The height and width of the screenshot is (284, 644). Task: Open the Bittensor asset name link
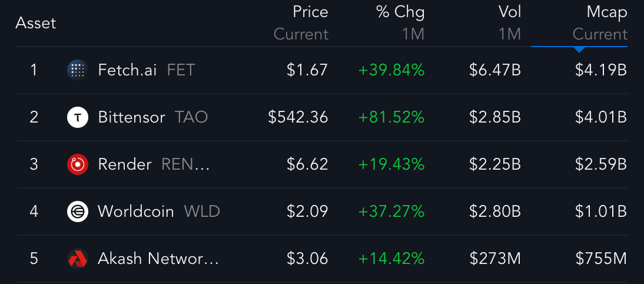pyautogui.click(x=131, y=117)
